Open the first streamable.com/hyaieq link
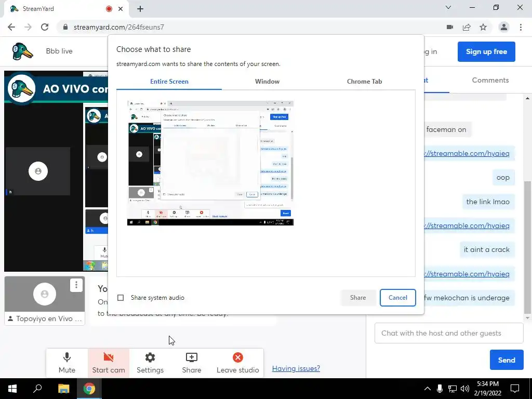 click(467, 153)
